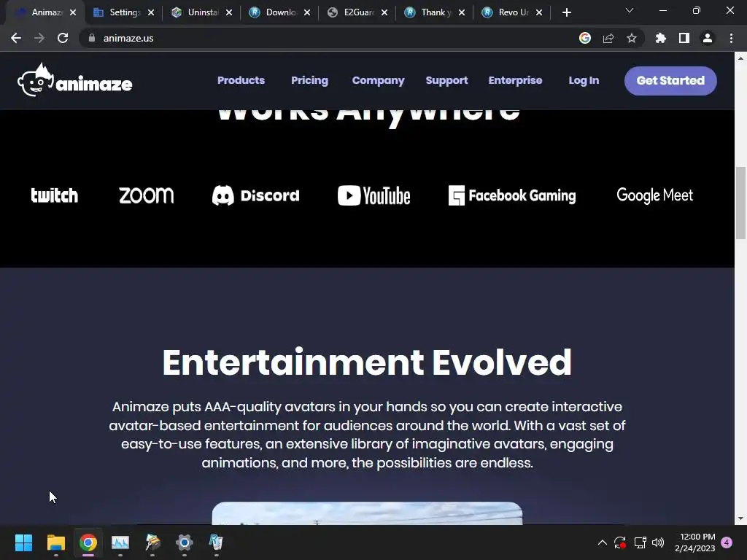
Task: Click the Facebook Gaming logo
Action: (x=512, y=195)
